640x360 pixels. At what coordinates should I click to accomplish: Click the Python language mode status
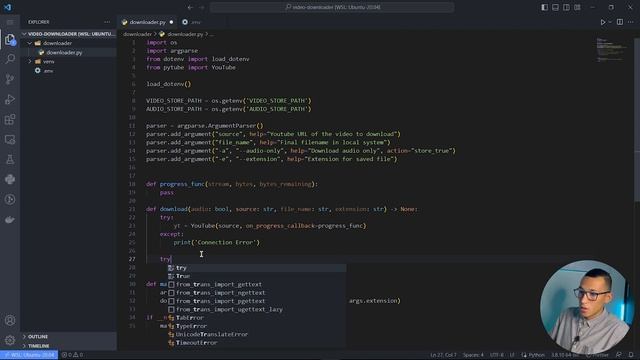pos(533,355)
